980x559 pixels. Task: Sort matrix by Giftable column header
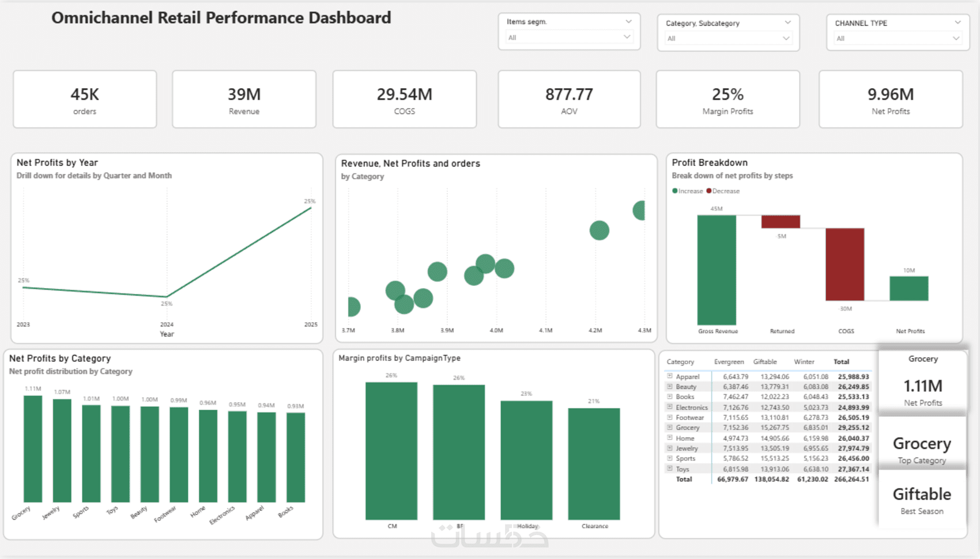765,362
